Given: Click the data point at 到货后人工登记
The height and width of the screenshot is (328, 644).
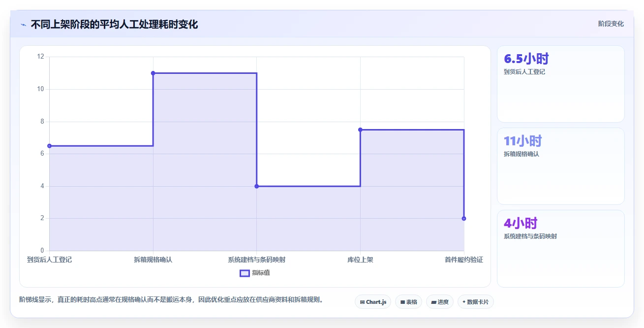Looking at the screenshot, I should click(49, 146).
